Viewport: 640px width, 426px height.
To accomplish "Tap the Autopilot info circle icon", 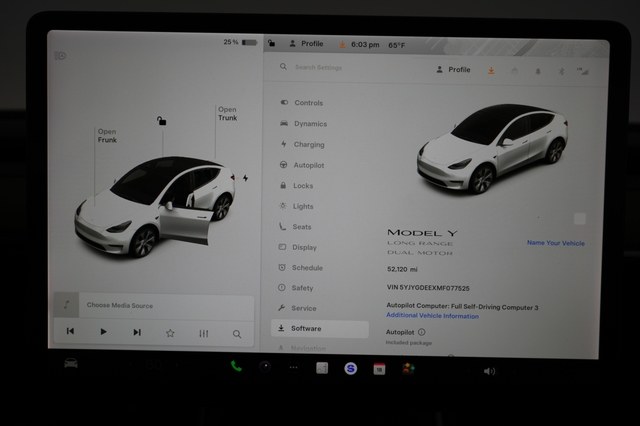I will pyautogui.click(x=422, y=332).
